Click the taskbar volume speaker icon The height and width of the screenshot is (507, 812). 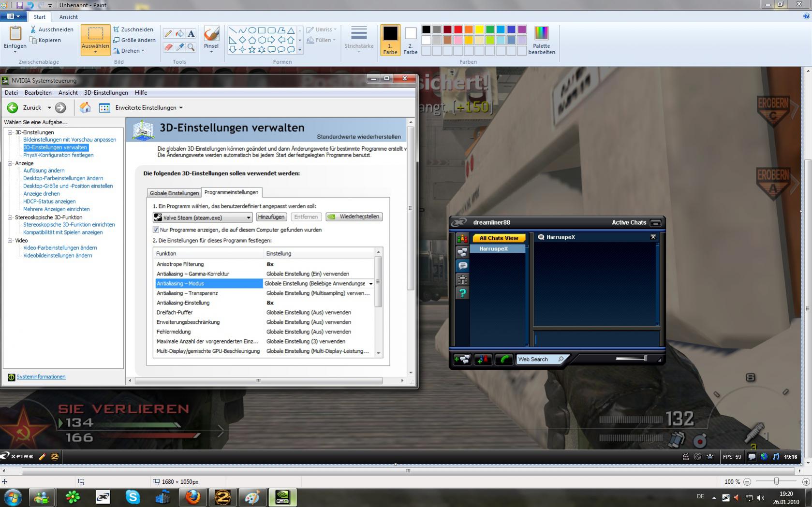[x=761, y=497]
